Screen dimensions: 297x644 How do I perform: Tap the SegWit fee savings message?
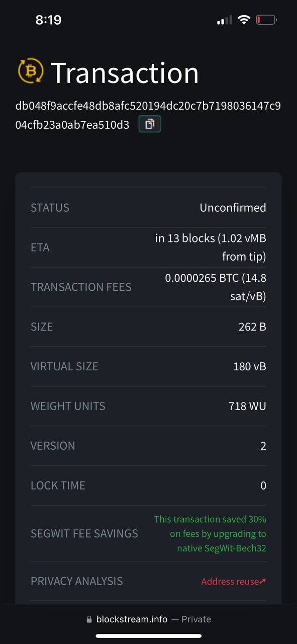click(210, 533)
